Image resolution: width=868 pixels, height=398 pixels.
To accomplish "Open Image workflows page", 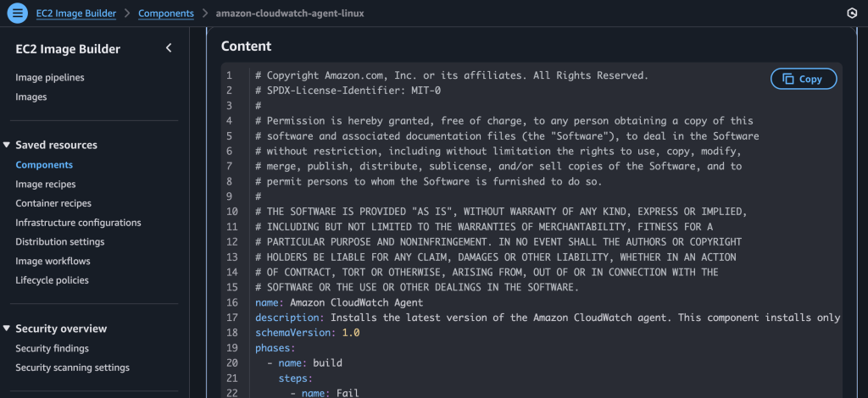I will (53, 261).
